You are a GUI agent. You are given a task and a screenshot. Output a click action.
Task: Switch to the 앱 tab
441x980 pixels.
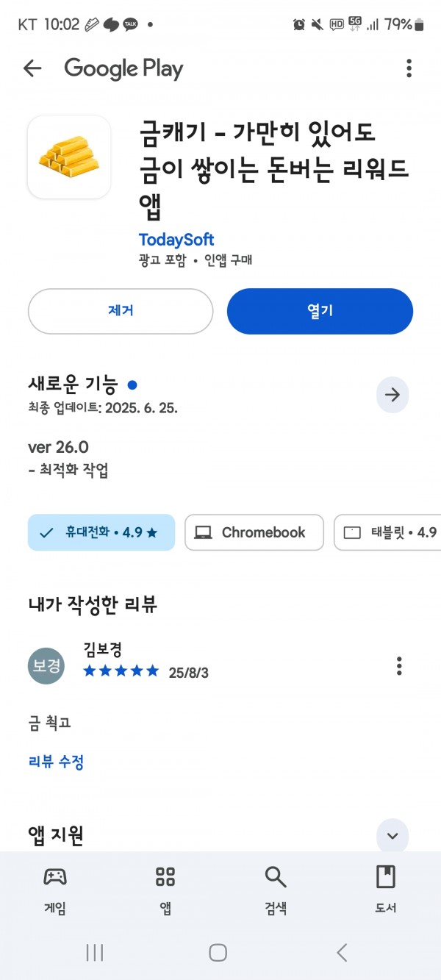coord(165,890)
